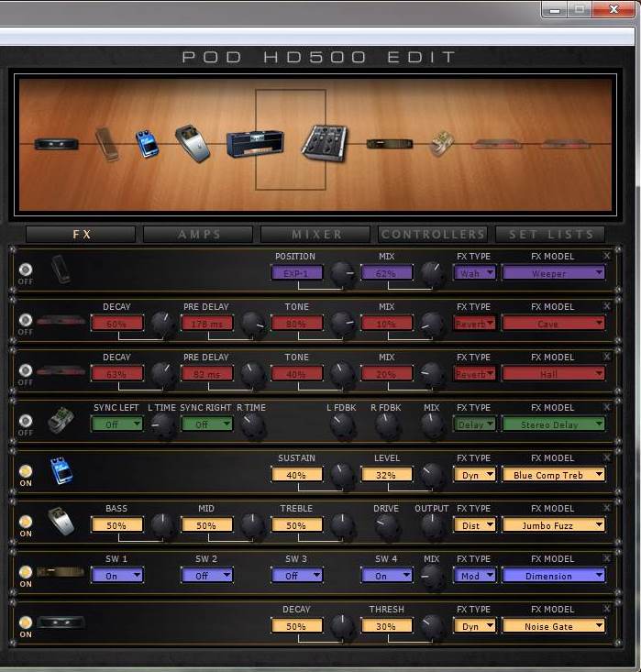
Task: Open the Dimension FX model dropdown
Action: [x=554, y=576]
